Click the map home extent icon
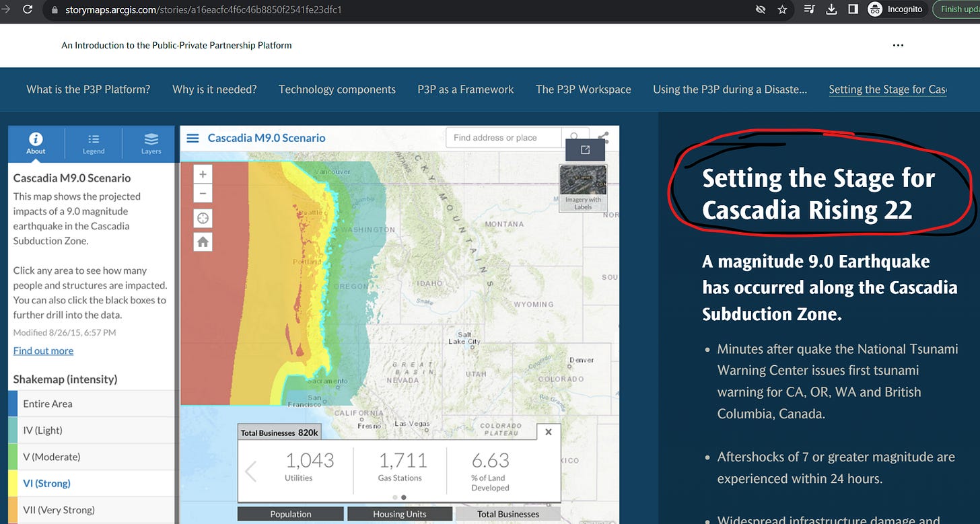 point(203,242)
